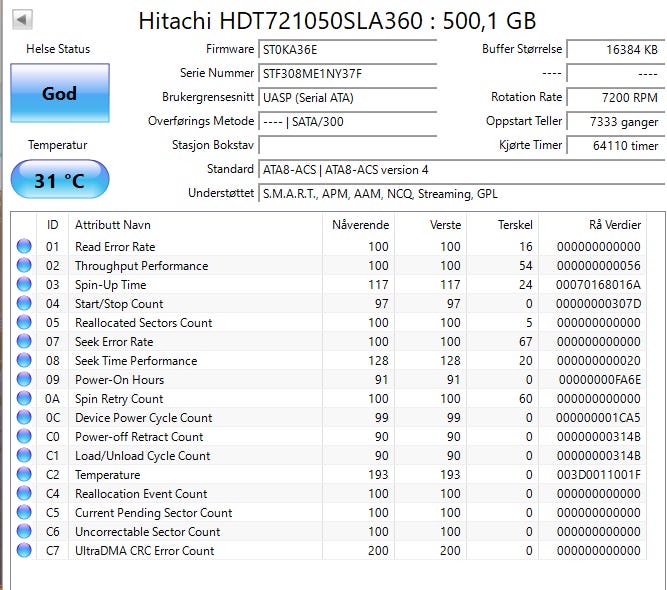Screen dimensions: 667x590
Task: Click status orb for Spin-Up Time
Action: click(x=24, y=284)
